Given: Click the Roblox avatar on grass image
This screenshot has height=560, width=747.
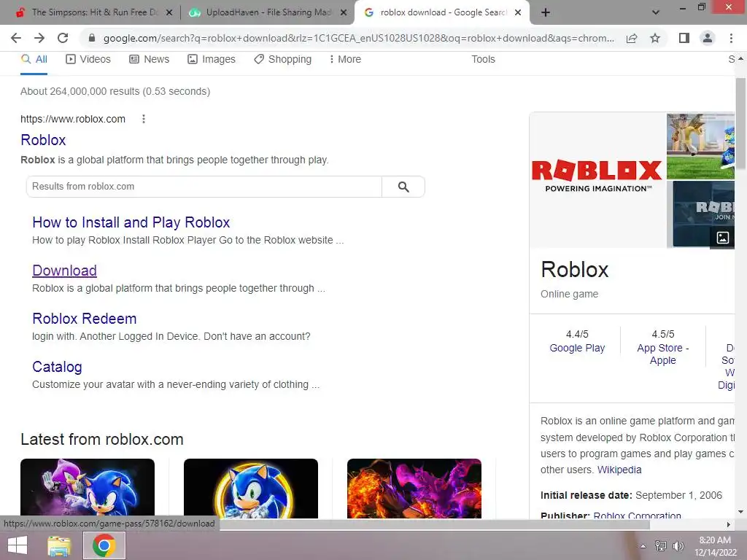Looking at the screenshot, I should [x=701, y=146].
